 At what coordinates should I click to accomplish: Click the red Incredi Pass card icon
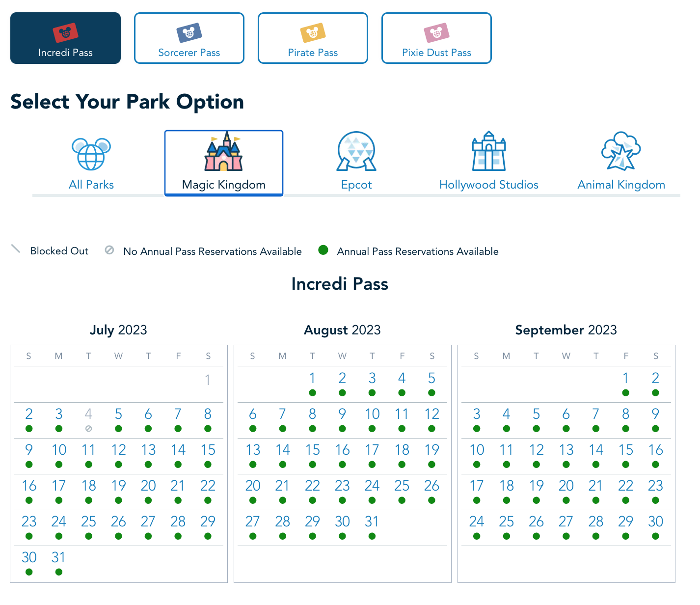coord(65,33)
